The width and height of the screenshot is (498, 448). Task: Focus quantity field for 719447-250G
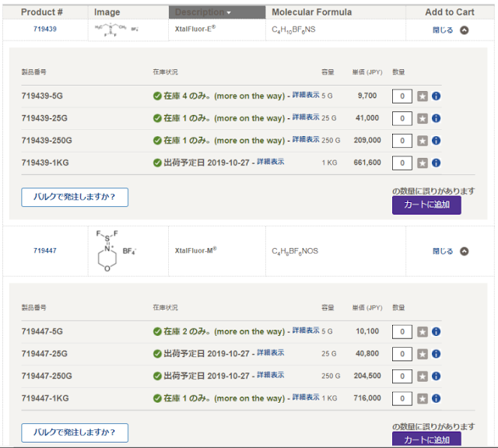point(402,376)
